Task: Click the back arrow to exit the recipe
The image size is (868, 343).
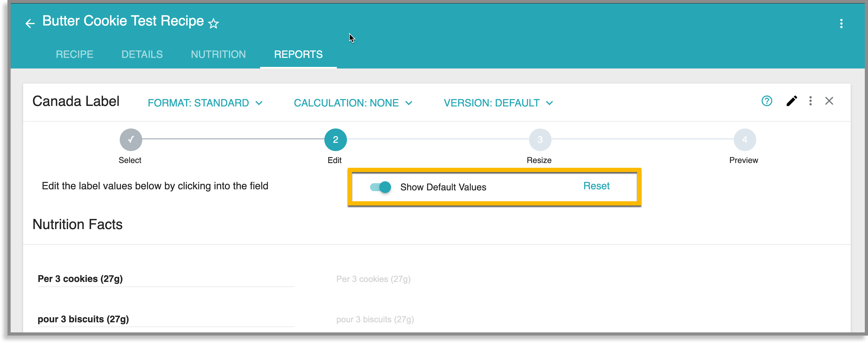Action: [x=30, y=23]
